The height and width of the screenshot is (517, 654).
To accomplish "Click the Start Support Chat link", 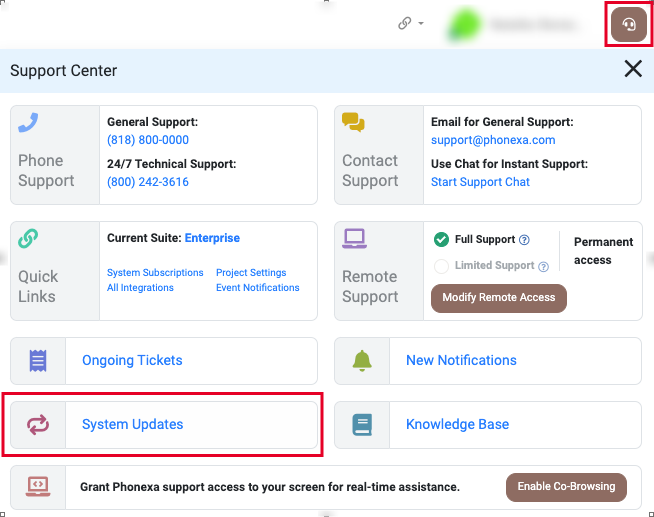I will pyautogui.click(x=480, y=182).
